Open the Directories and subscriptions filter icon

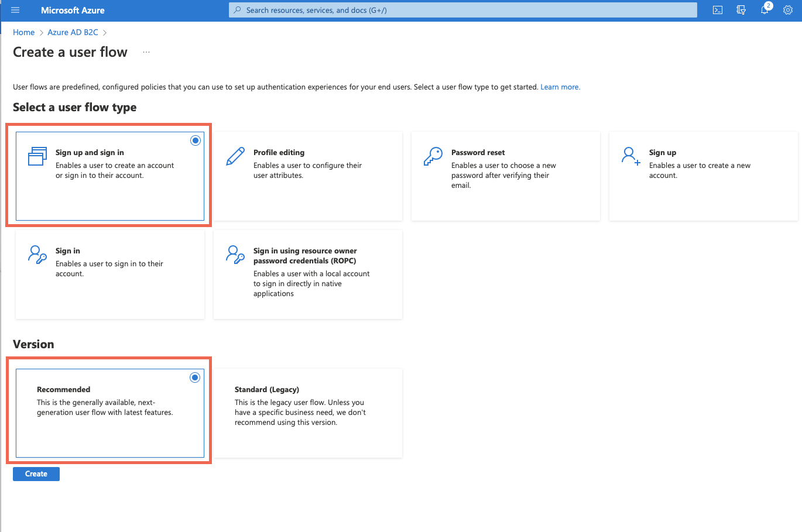(741, 10)
